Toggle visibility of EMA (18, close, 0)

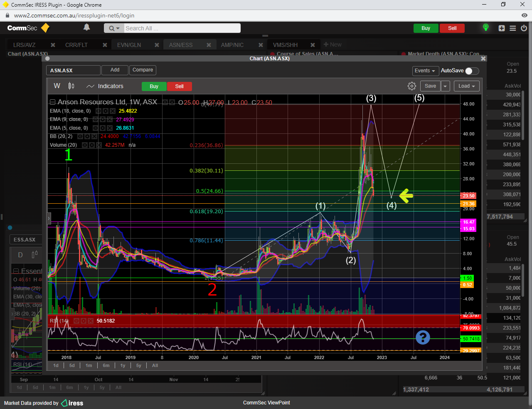click(x=98, y=111)
